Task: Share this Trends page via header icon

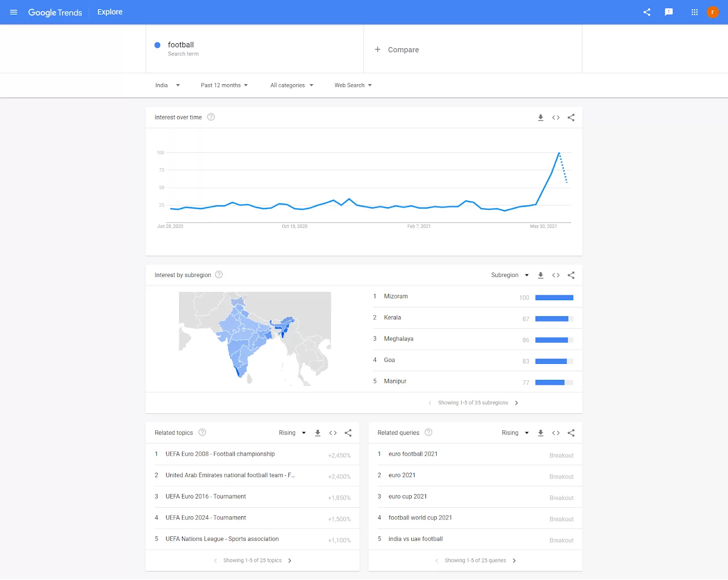Action: pyautogui.click(x=647, y=12)
